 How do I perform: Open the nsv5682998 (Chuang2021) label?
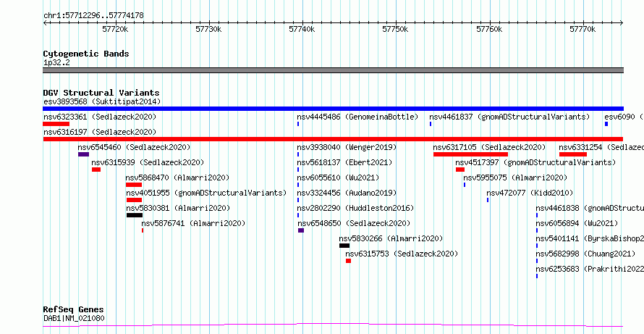click(585, 254)
